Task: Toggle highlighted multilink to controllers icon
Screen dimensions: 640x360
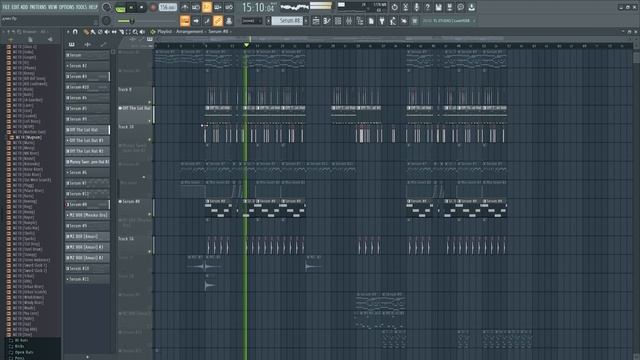Action: point(218,21)
